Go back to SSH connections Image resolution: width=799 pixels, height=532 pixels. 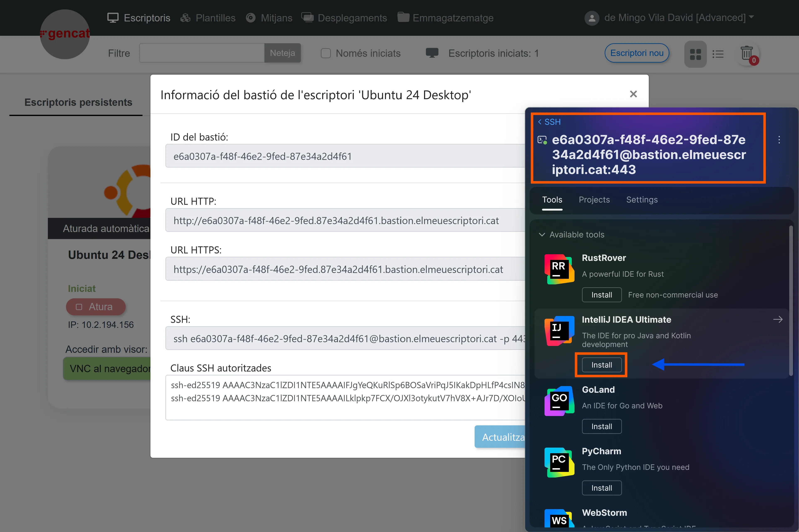point(549,122)
